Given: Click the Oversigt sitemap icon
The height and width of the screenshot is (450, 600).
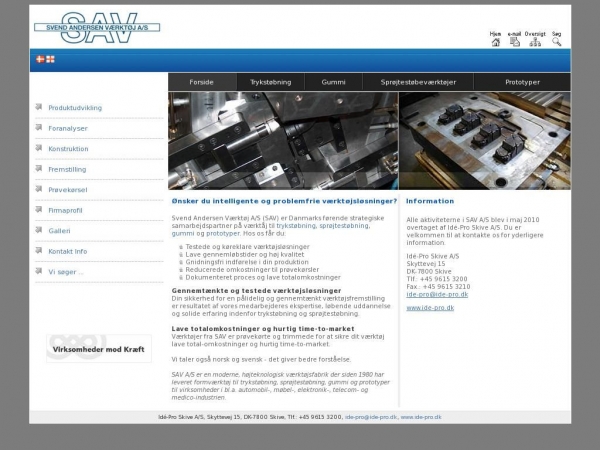Looking at the screenshot, I should click(535, 42).
